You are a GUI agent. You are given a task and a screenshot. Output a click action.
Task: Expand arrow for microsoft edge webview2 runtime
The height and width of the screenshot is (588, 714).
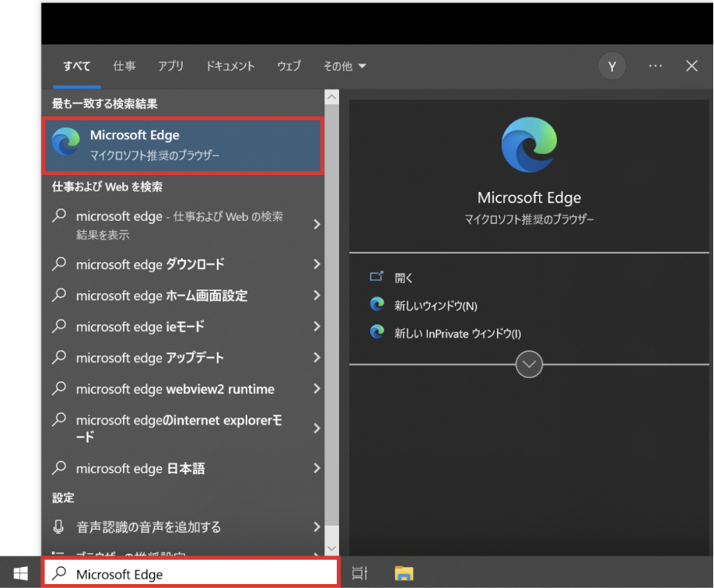point(317,389)
